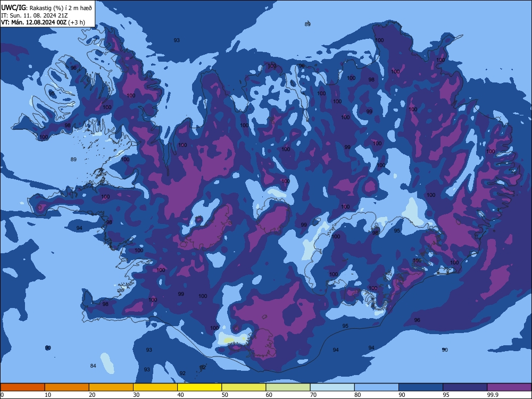
Task: Pick the 20–30 amber legend swatch
Action: [x=111, y=387]
